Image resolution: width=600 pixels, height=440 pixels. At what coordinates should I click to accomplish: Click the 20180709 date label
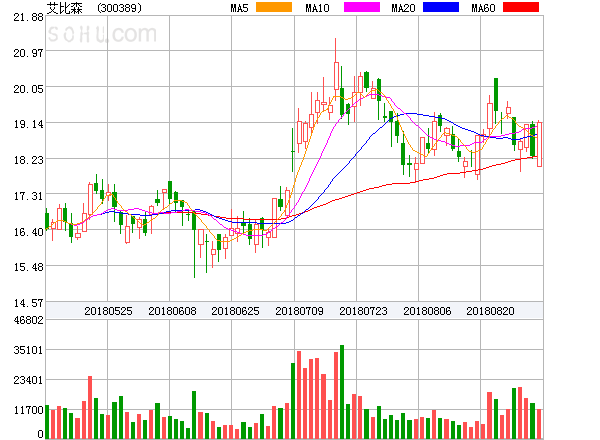(x=299, y=311)
